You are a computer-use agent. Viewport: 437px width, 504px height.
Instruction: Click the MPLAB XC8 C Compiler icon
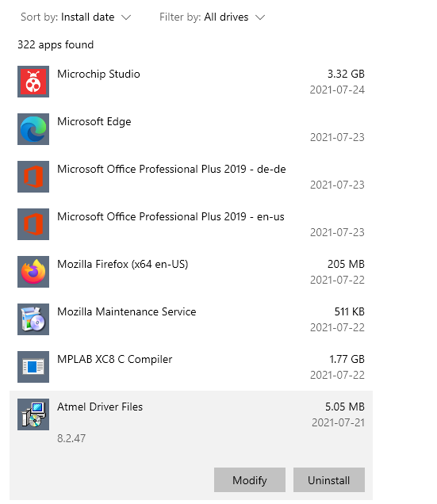[x=33, y=367]
